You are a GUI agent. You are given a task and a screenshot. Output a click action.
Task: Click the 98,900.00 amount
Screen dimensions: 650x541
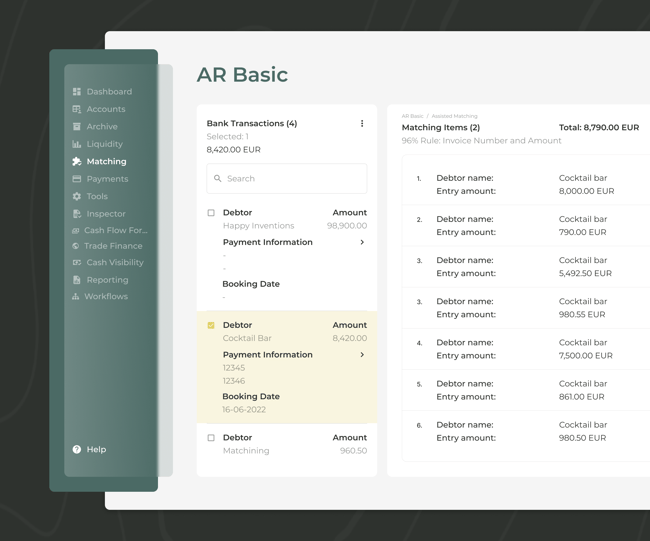pos(347,226)
